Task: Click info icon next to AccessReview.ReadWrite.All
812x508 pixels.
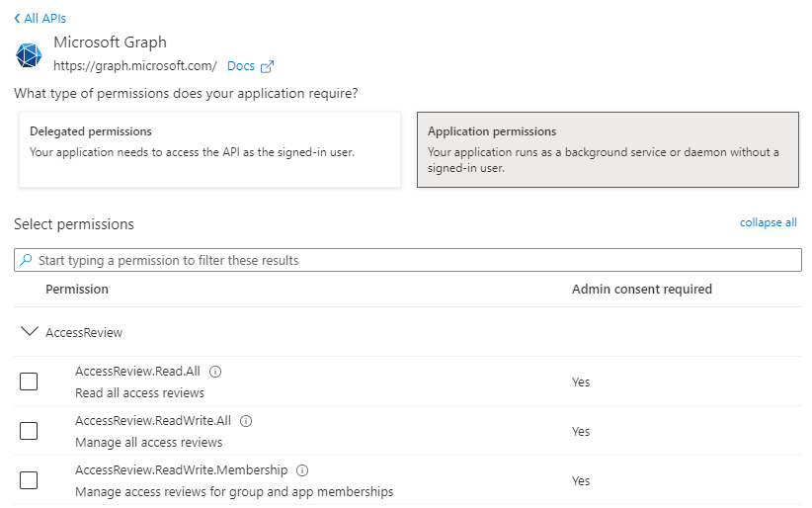Action: 246,421
